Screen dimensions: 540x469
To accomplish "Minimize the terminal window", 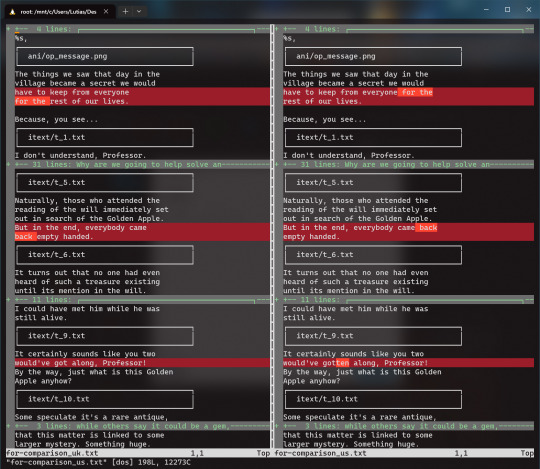I will pos(486,10).
